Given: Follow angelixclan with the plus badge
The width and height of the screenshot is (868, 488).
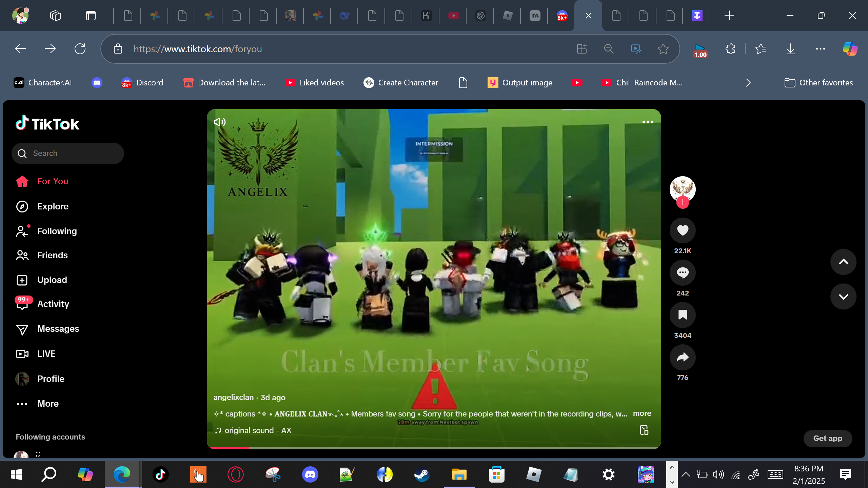Looking at the screenshot, I should (683, 203).
